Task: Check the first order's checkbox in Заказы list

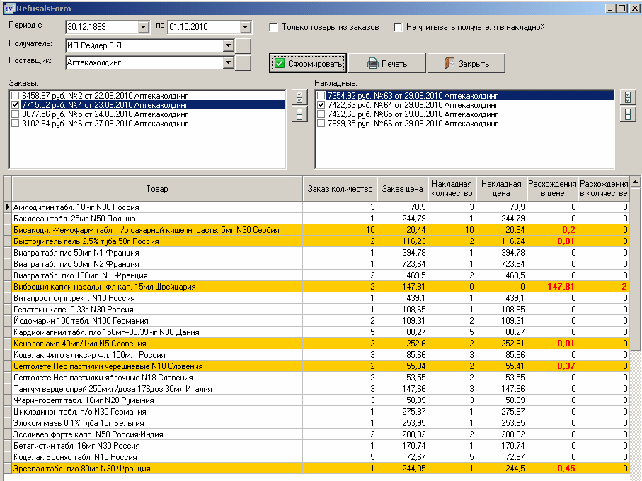Action: click(14, 95)
